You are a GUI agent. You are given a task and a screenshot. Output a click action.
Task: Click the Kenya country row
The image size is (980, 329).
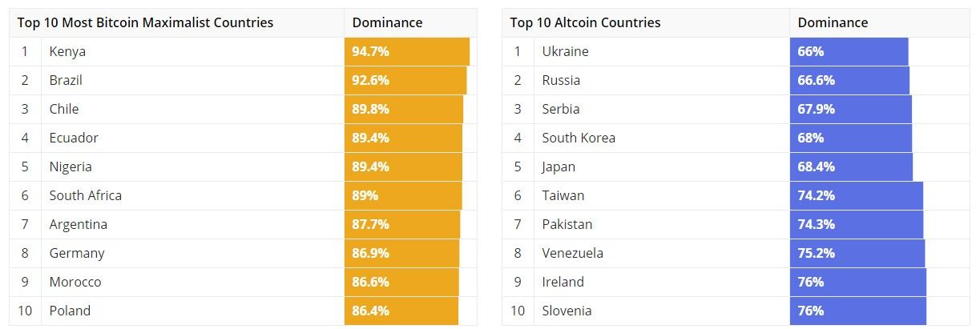click(67, 51)
